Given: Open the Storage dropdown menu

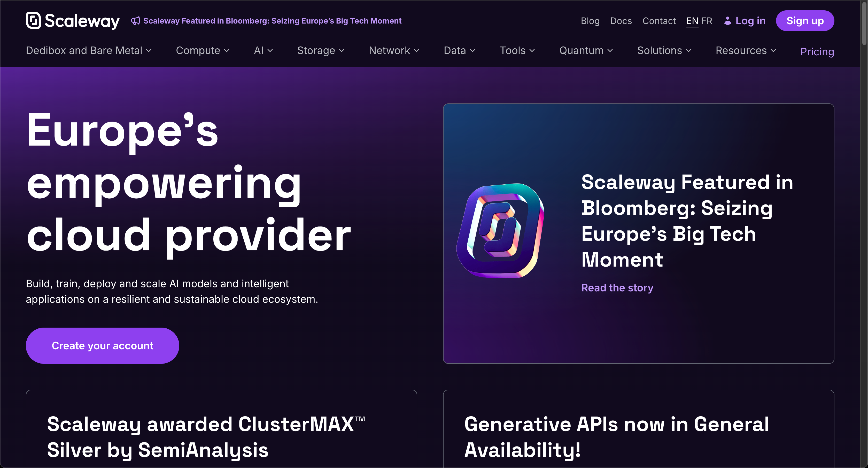Looking at the screenshot, I should click(320, 51).
